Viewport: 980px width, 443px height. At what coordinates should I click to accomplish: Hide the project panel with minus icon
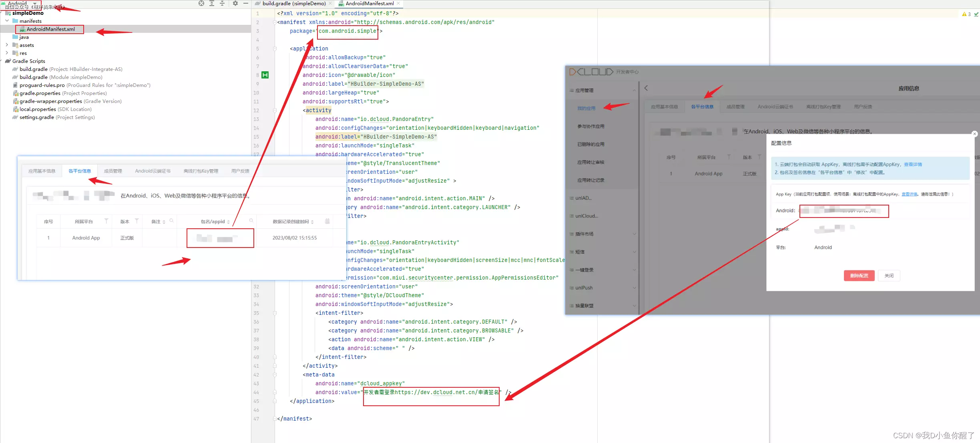click(x=246, y=3)
